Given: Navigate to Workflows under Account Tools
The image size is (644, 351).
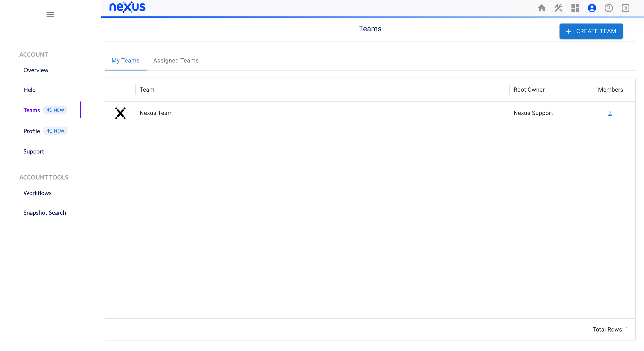Looking at the screenshot, I should pos(38,193).
